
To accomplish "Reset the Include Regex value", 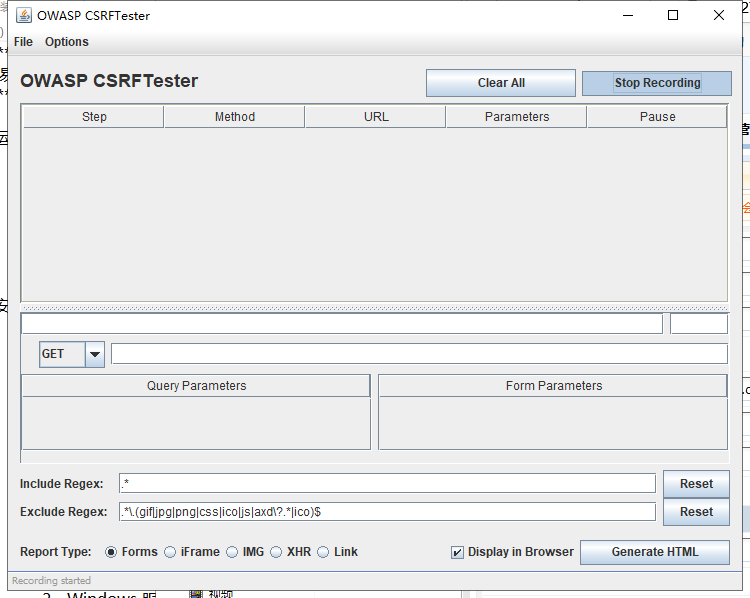I will pos(696,484).
